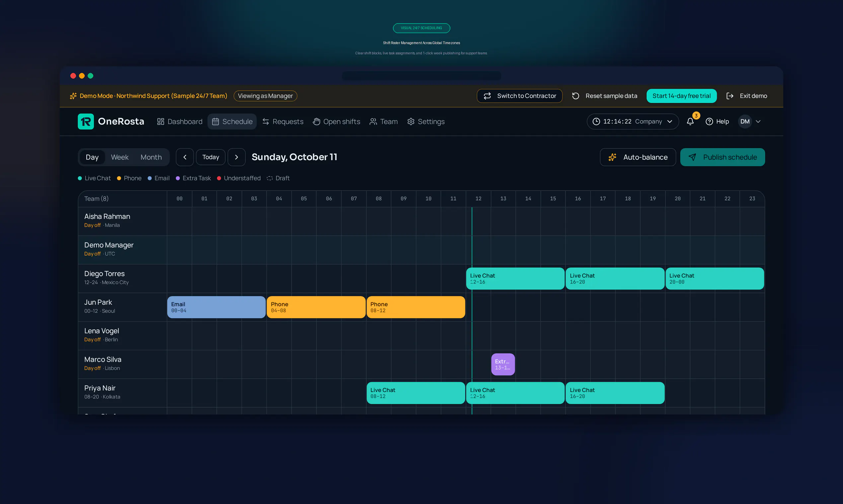Start 14-day free trial
This screenshot has width=843, height=504.
pyautogui.click(x=681, y=96)
